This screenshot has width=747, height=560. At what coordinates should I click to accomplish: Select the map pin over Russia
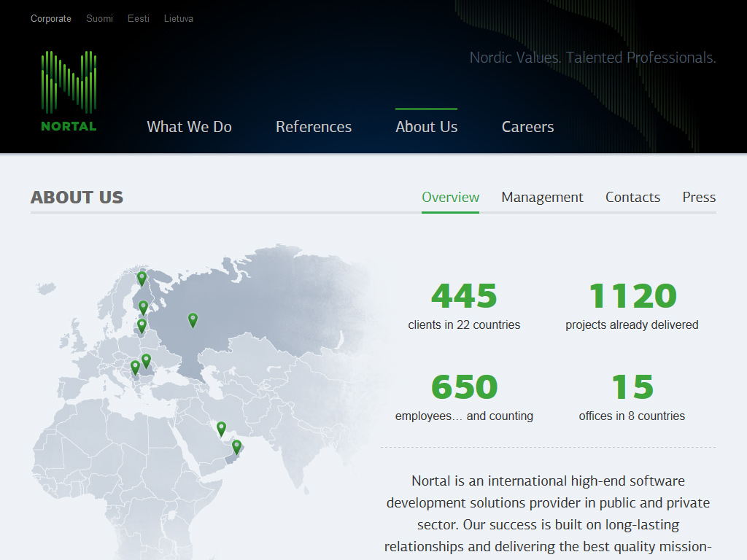193,319
